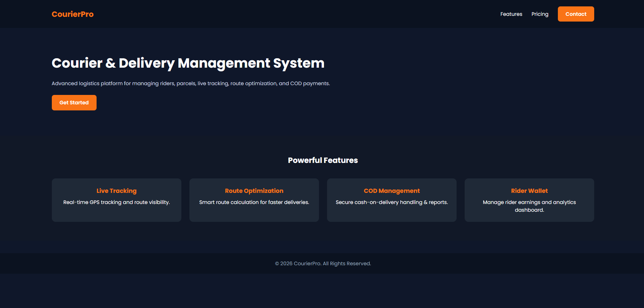Click the Get Started button
This screenshot has width=644, height=308.
74,103
